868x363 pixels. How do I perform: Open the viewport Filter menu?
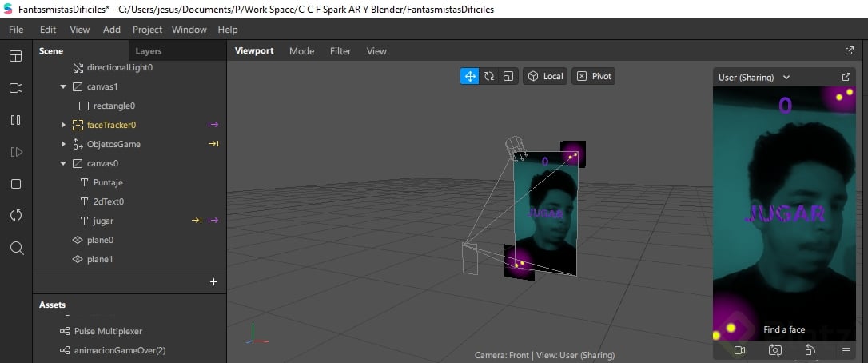point(340,51)
